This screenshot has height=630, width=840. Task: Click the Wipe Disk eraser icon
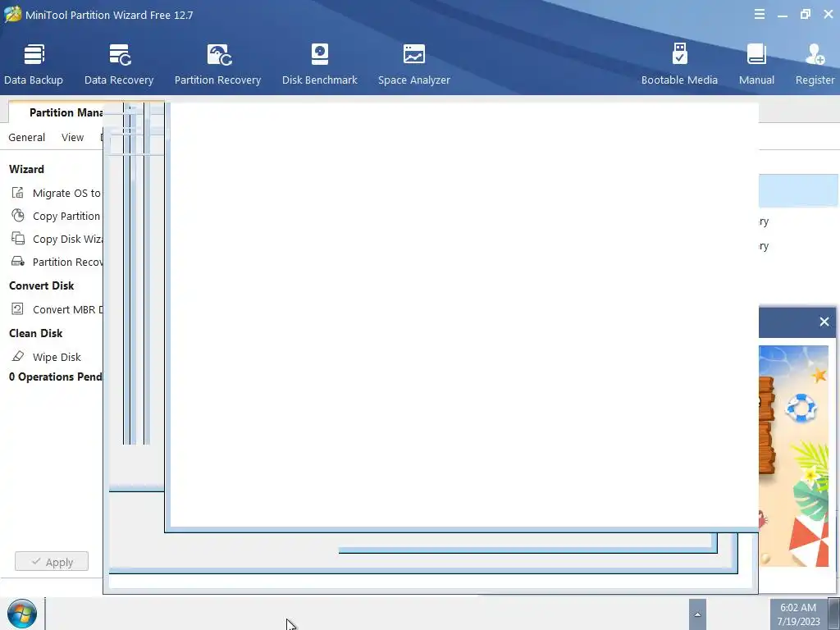(18, 356)
